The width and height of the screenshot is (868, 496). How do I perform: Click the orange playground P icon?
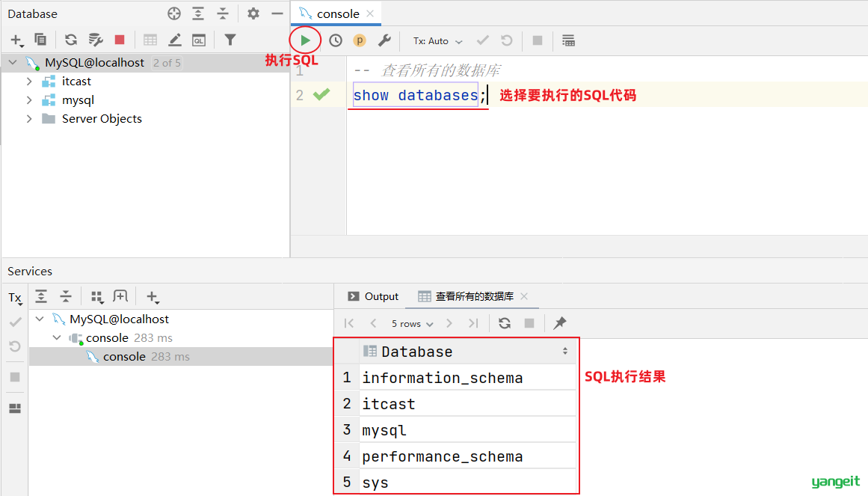[x=360, y=40]
